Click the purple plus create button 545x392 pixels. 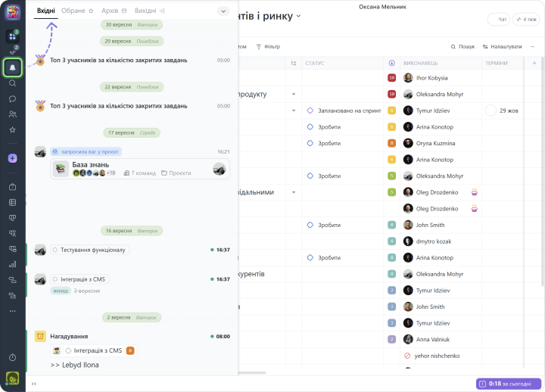(x=12, y=158)
